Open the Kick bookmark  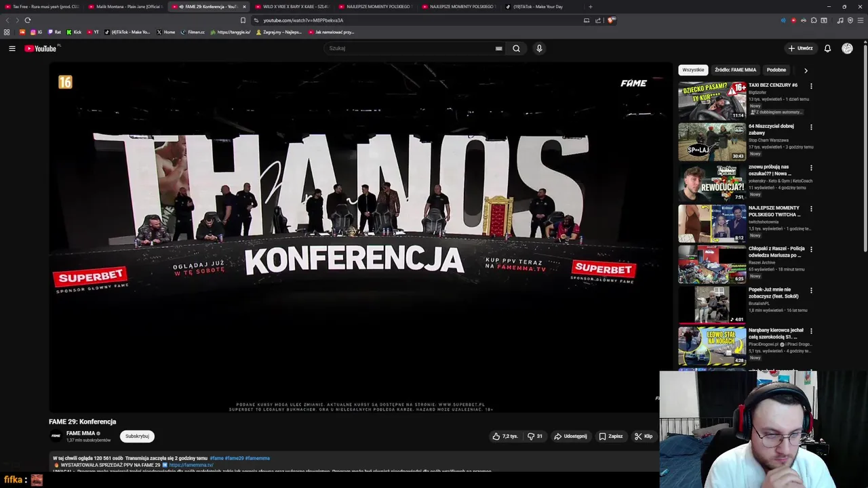coord(74,32)
